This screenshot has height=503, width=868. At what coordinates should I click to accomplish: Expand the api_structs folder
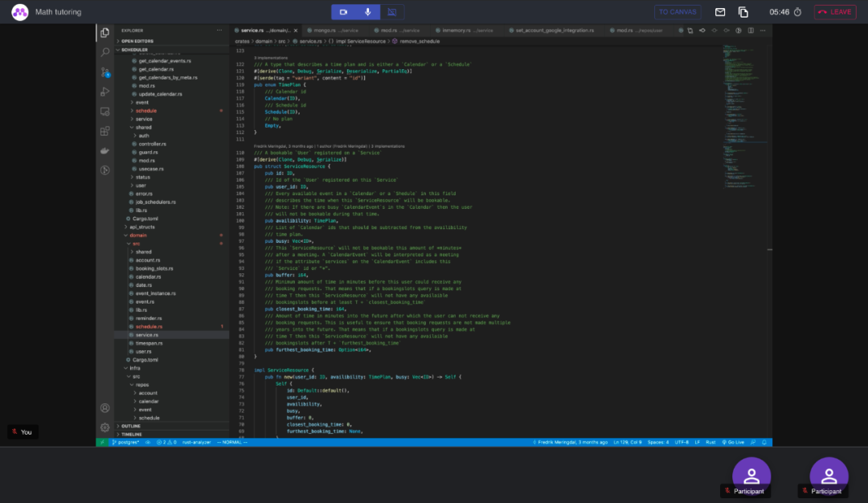(142, 227)
